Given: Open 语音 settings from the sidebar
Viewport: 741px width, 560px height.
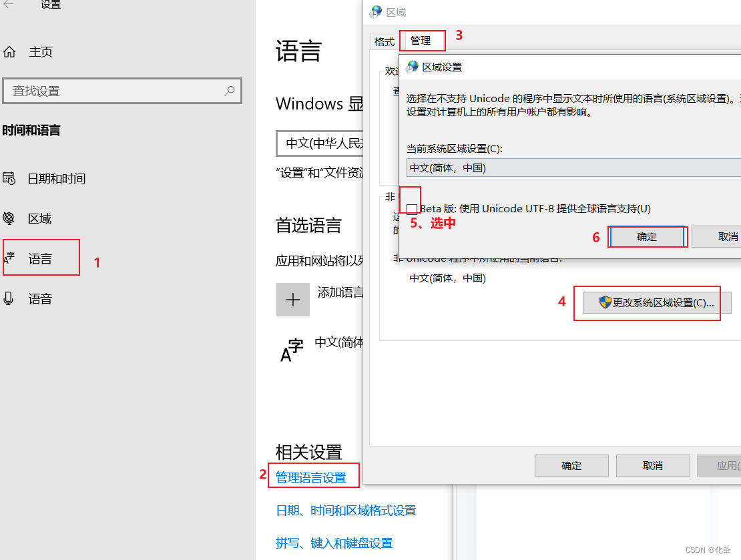Looking at the screenshot, I should [x=40, y=298].
